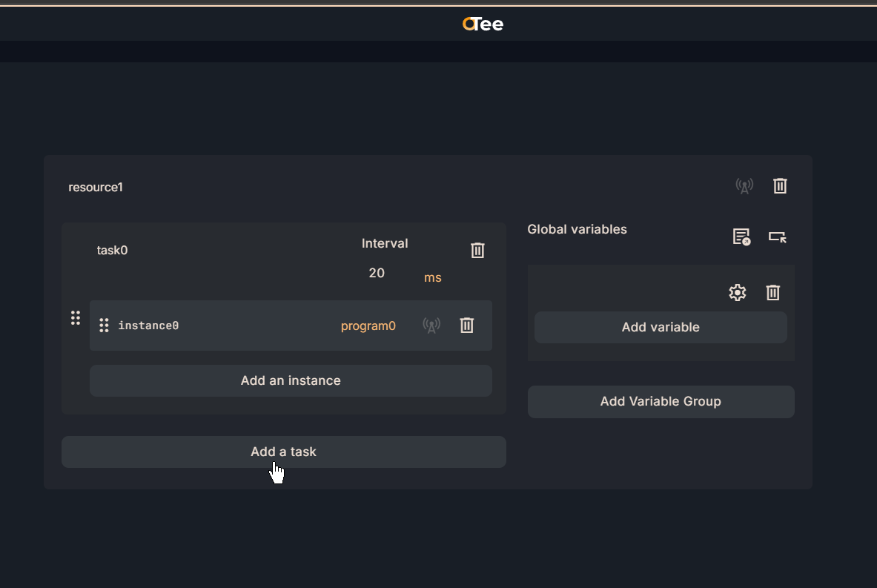Viewport: 877px width, 588px height.
Task: Click the Add Variable Group button
Action: pos(661,402)
